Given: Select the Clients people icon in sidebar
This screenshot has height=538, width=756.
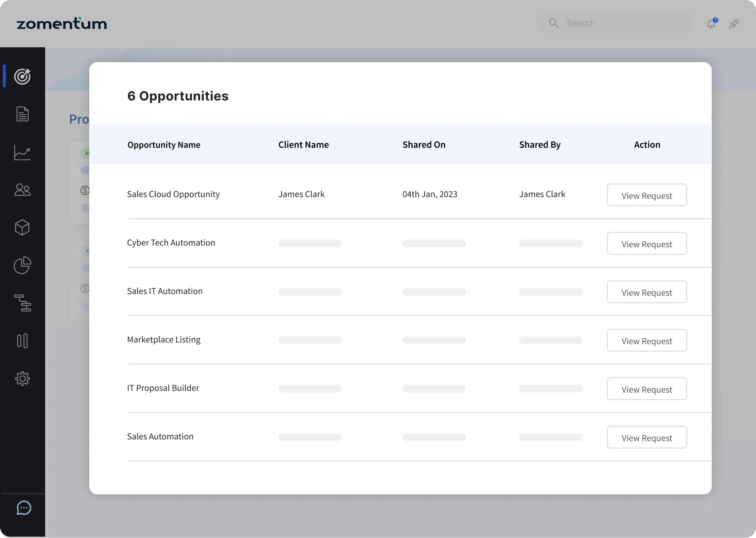Looking at the screenshot, I should point(23,190).
